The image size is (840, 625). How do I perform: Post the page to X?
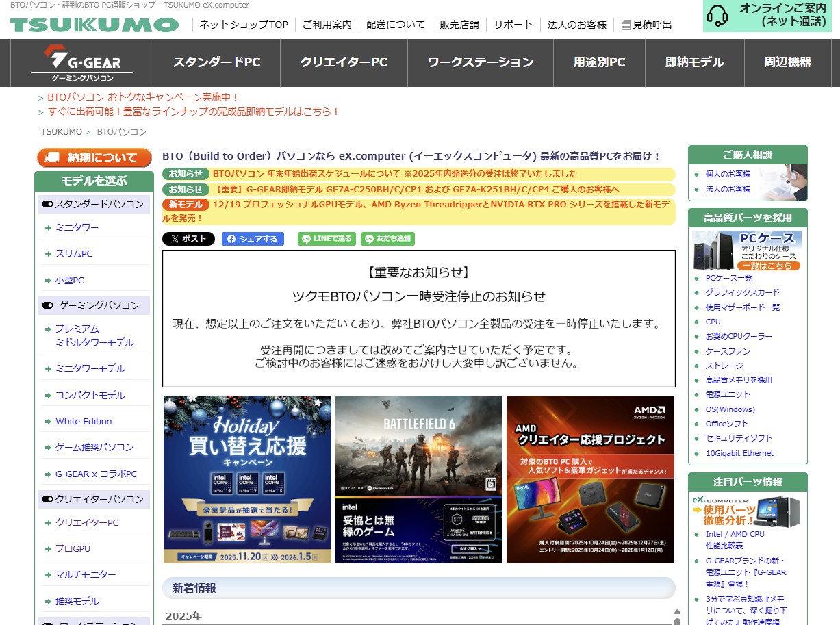(188, 239)
